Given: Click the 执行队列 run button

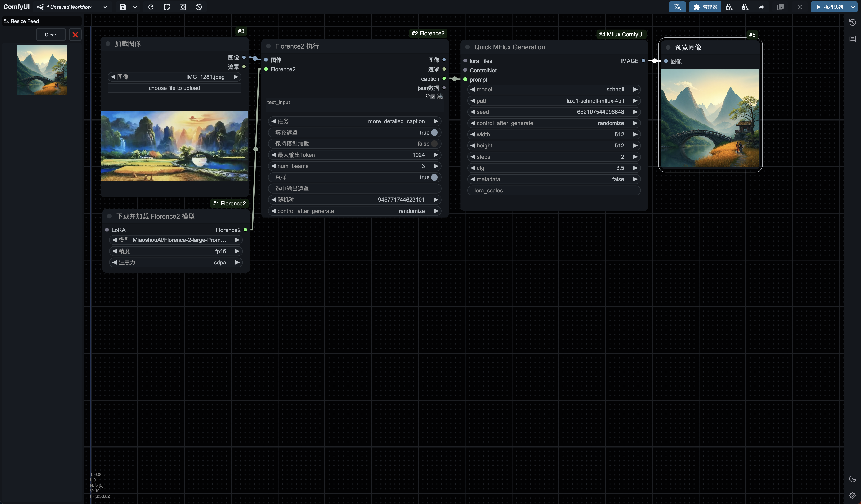Looking at the screenshot, I should (829, 7).
